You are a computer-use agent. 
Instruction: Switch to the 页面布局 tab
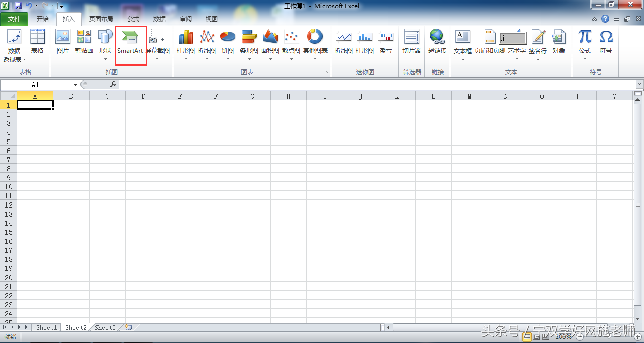click(x=101, y=19)
